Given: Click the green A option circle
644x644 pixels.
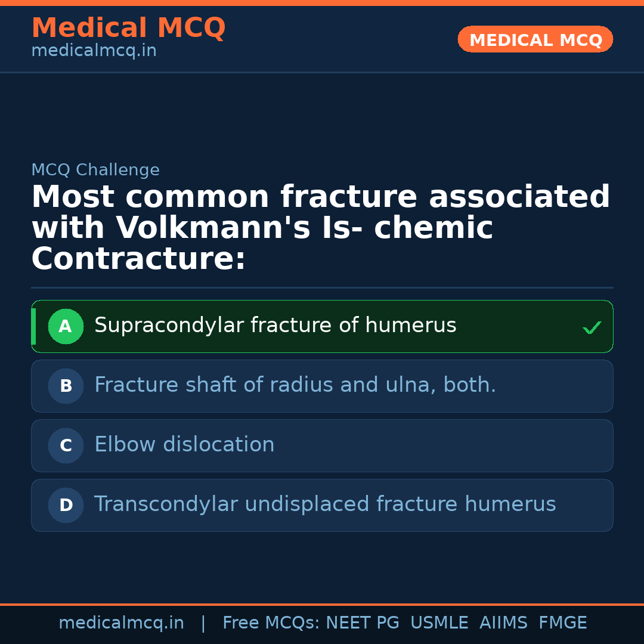Looking at the screenshot, I should point(66,326).
